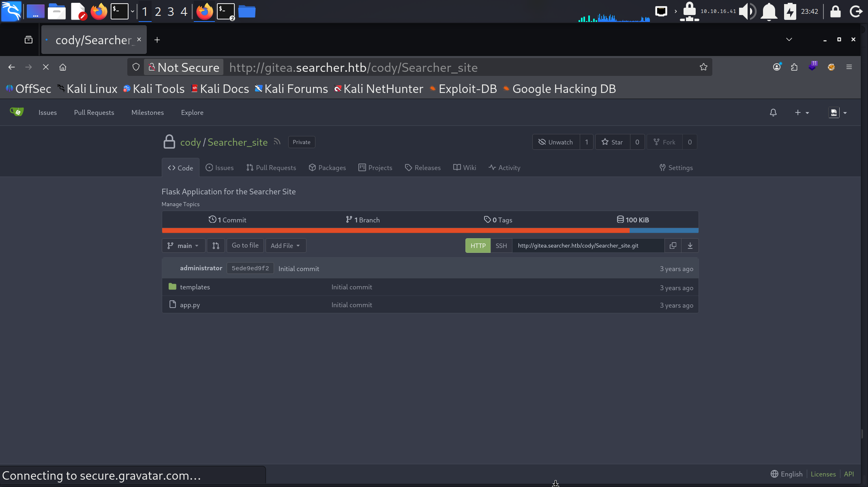Click the Gitea home logo icon

point(17,112)
